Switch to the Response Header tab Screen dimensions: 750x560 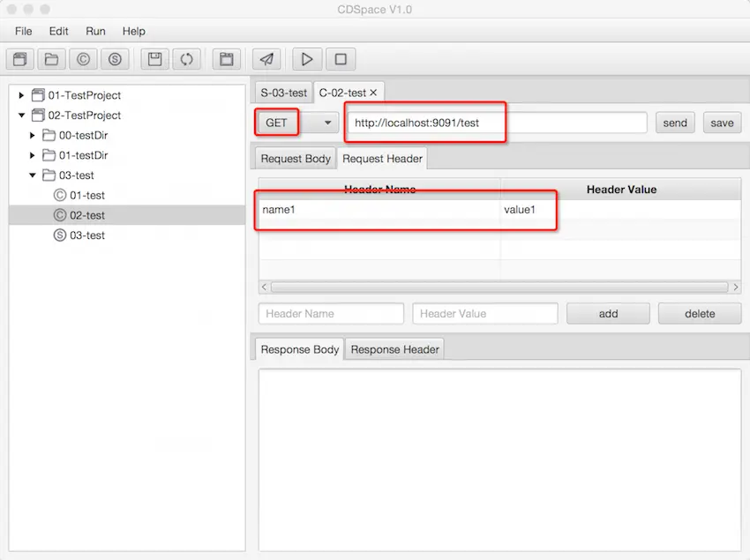[x=394, y=349]
